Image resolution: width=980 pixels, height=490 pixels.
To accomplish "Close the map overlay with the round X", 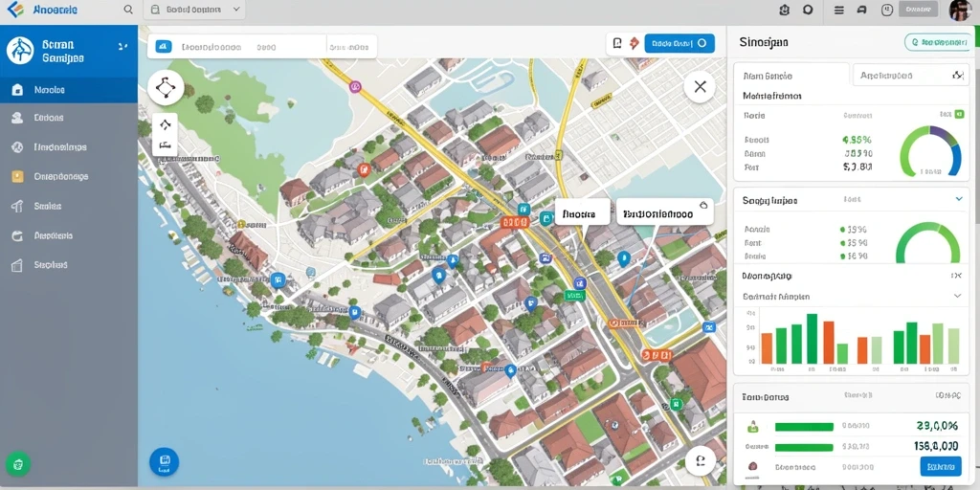I will click(x=700, y=87).
